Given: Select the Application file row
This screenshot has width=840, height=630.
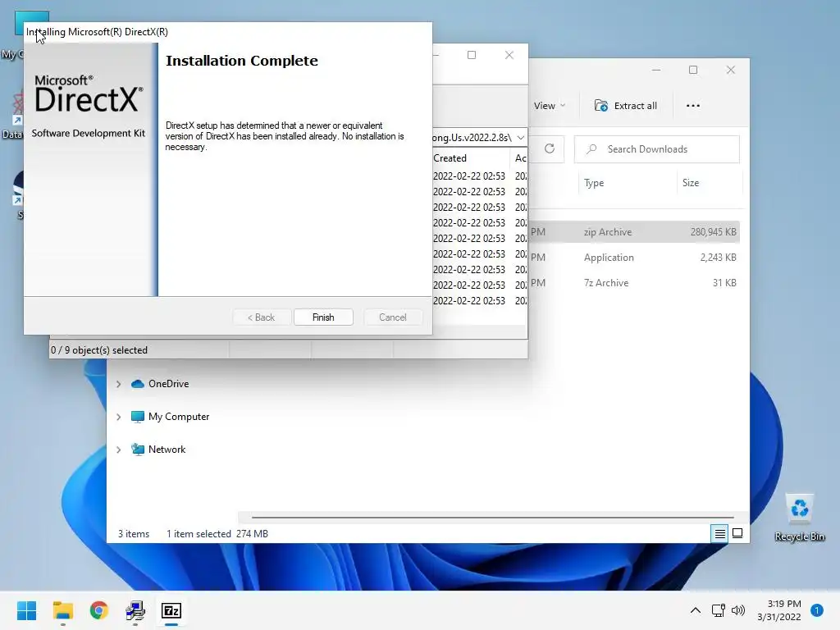Looking at the screenshot, I should coord(634,257).
